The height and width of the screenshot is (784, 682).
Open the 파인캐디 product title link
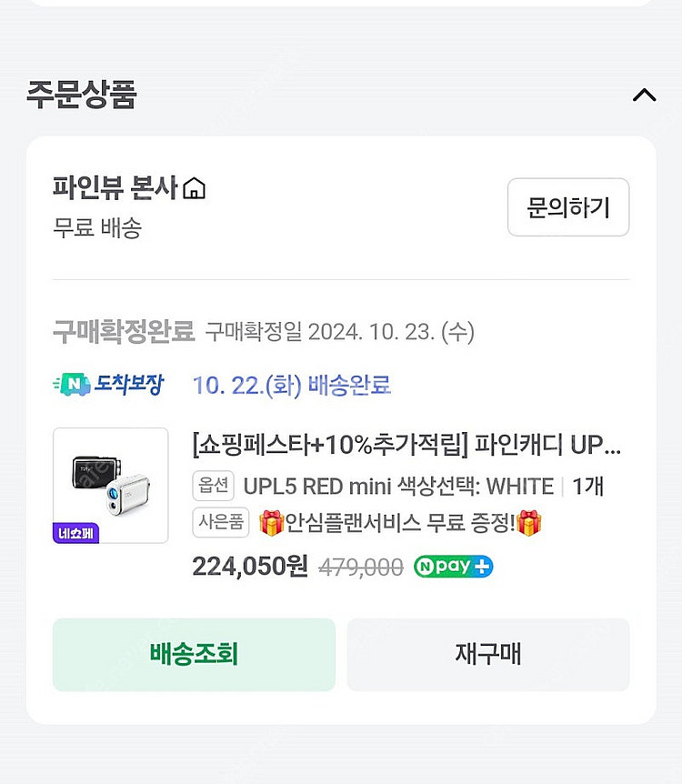(406, 446)
